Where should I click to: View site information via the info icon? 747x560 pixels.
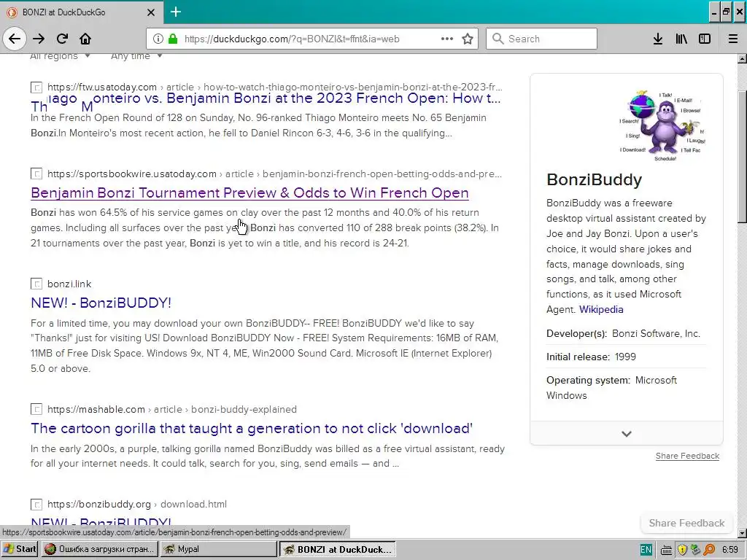coord(158,39)
